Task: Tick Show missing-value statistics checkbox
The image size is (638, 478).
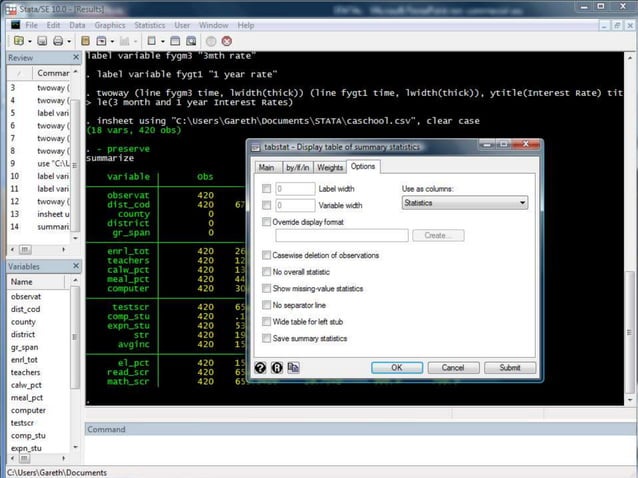Action: pyautogui.click(x=266, y=288)
